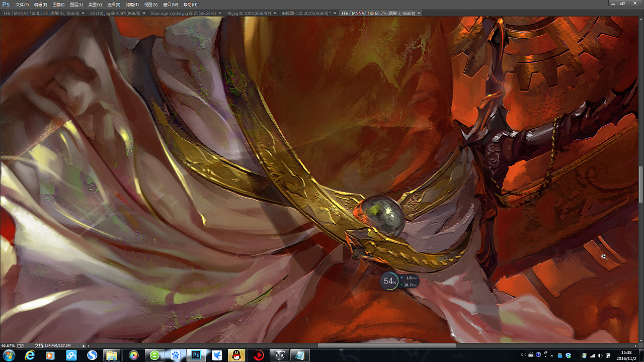Open the green 360 browser taskbar icon
This screenshot has height=362, width=644.
click(x=154, y=355)
